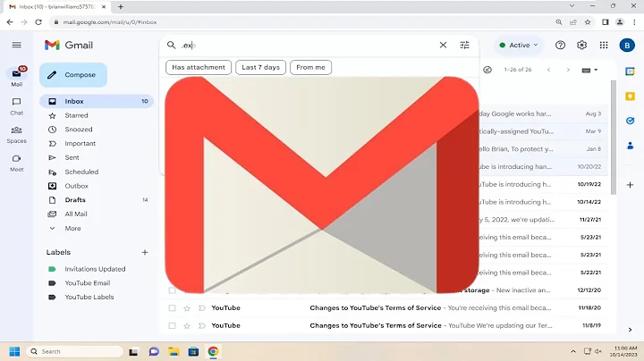Image resolution: width=644 pixels, height=361 pixels.
Task: Open File Explorer from the taskbar
Action: click(x=174, y=351)
